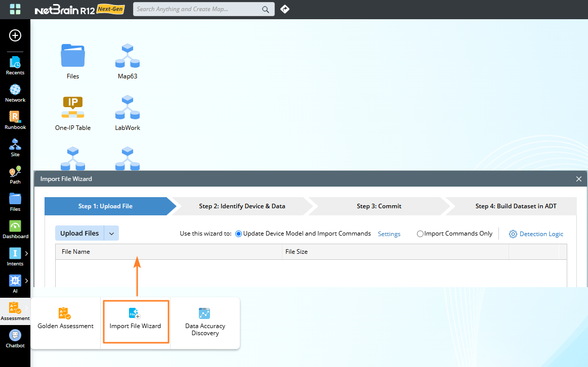The width and height of the screenshot is (588, 367).
Task: Expand the AI submenu chevron
Action: pyautogui.click(x=26, y=281)
